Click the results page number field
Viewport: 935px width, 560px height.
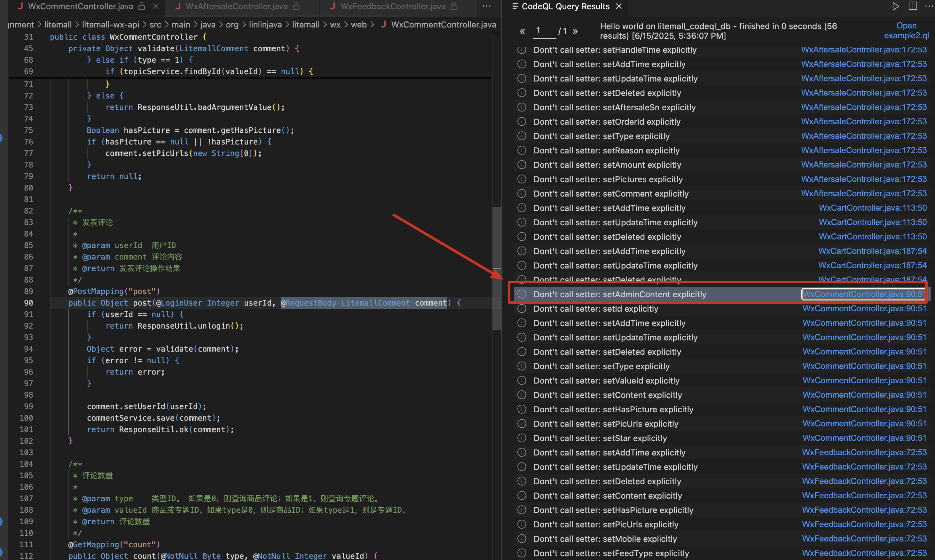[544, 31]
